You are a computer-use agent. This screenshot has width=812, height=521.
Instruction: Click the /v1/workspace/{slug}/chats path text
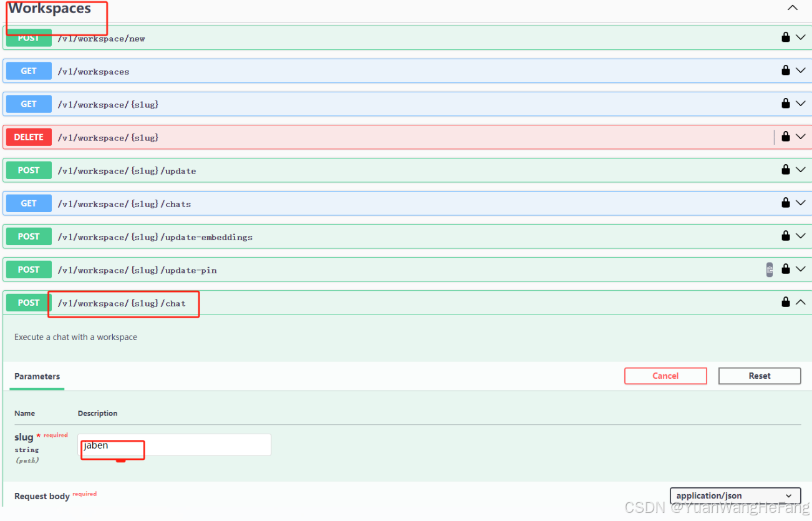coord(124,204)
